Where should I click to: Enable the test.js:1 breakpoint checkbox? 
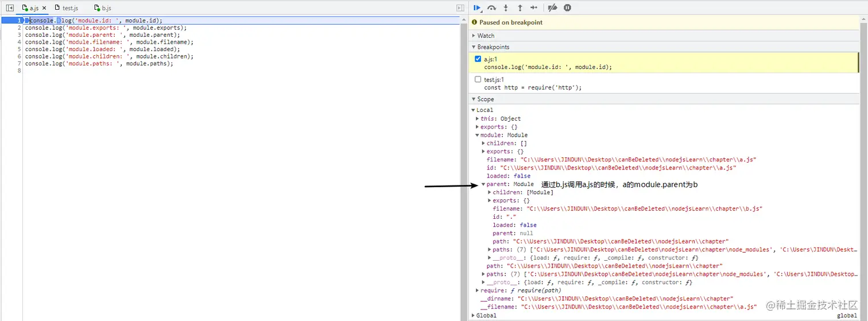point(478,79)
